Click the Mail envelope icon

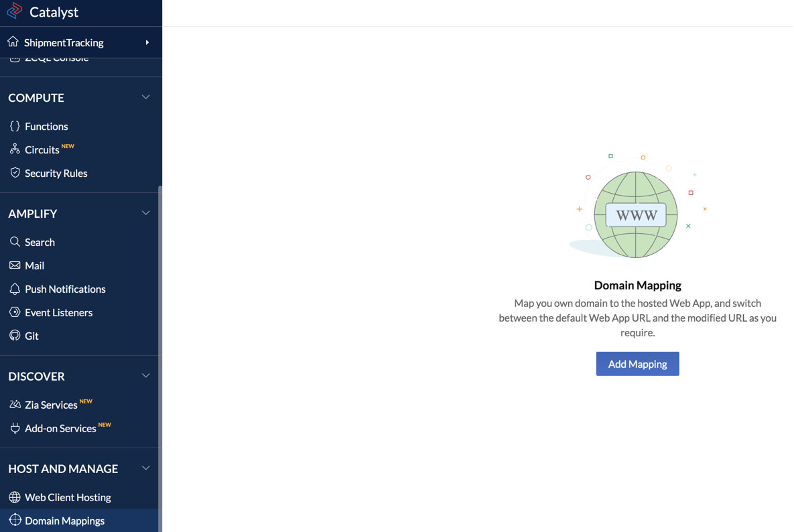(x=15, y=265)
